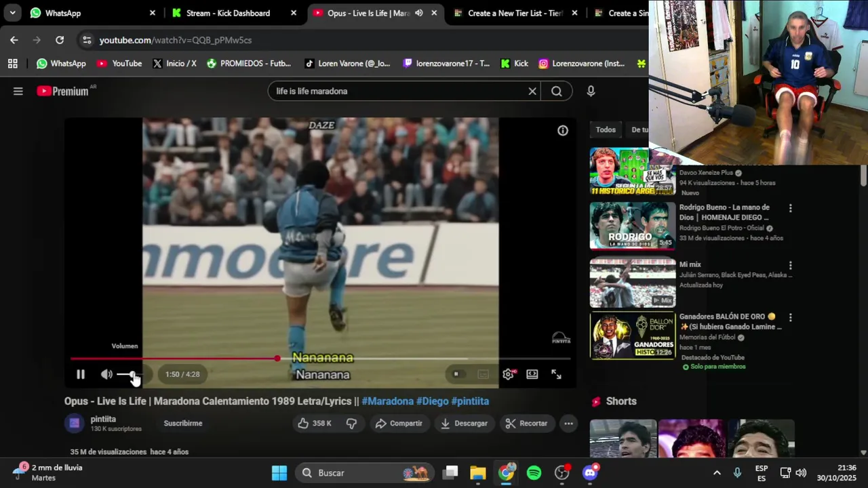Show hidden system tray icons chevron
Viewport: 868px width, 488px height.
point(717,473)
